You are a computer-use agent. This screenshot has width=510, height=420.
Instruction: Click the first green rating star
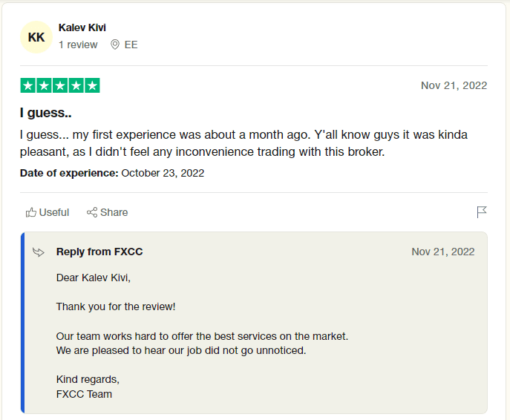(28, 85)
